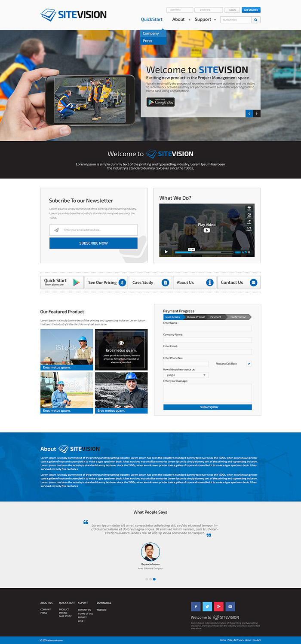The height and width of the screenshot is (644, 301).
Task: Adjust the video volume bars
Action: 237,252
